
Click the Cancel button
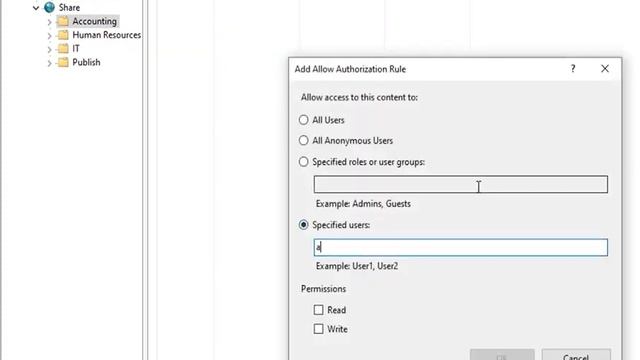[576, 355]
